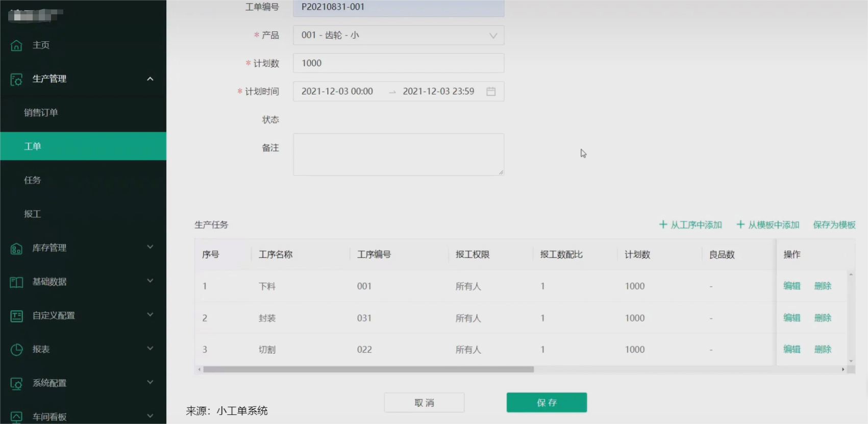Open the calendar icon in 计划时间
This screenshot has width=868, height=424.
coord(491,91)
